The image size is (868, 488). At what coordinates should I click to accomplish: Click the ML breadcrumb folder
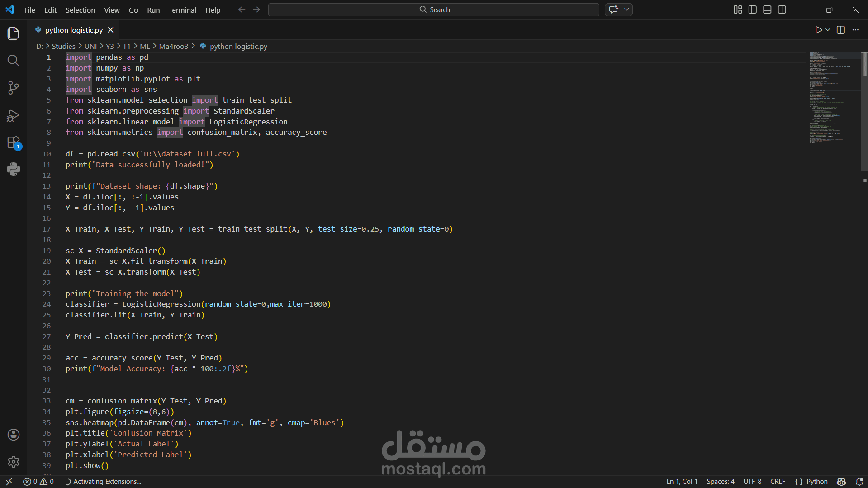click(x=145, y=46)
